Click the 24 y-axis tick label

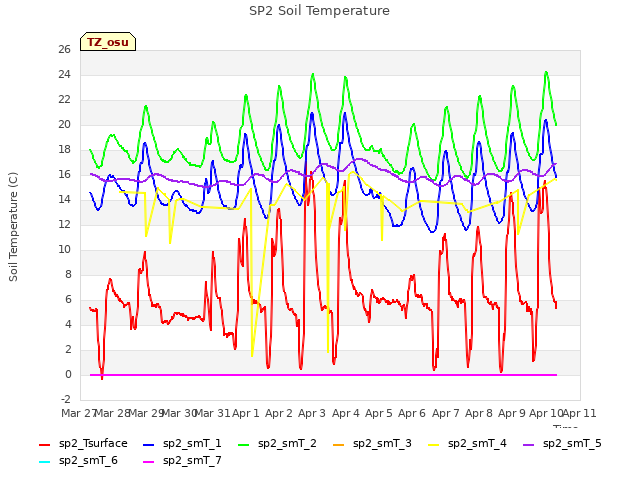64,74
